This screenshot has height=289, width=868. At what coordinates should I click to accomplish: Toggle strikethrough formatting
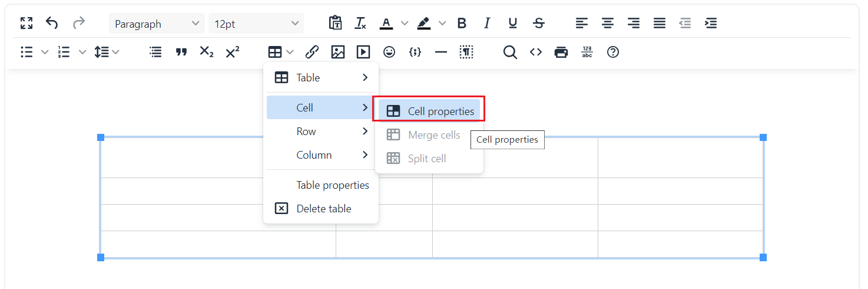[x=538, y=24]
